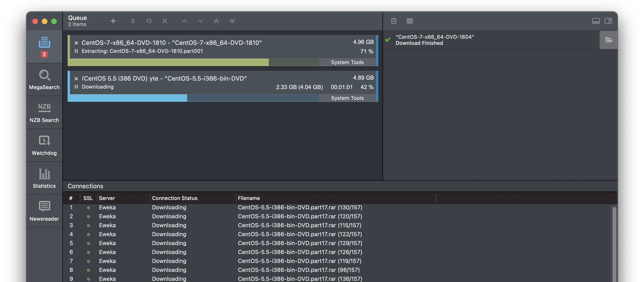The width and height of the screenshot is (644, 282).
Task: Toggle the right history sidebar pane
Action: [x=608, y=21]
